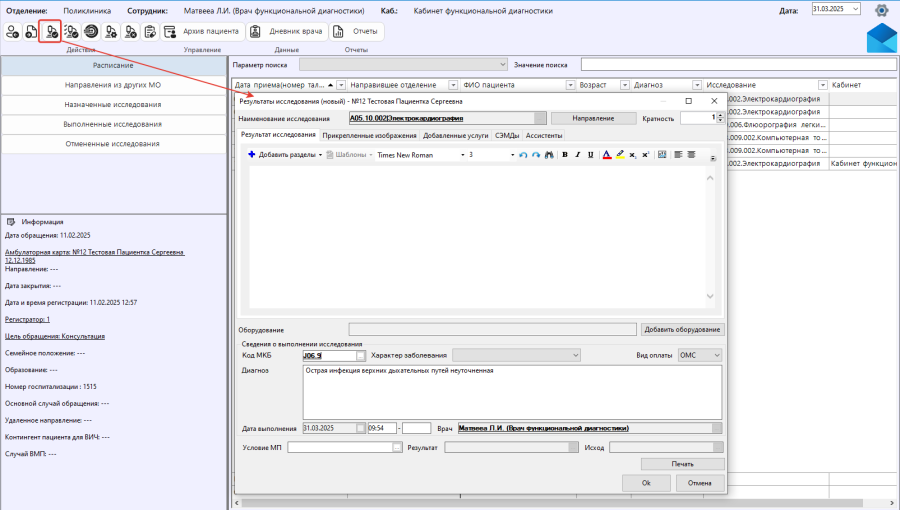Click the document-with-arrow toolbar icon

point(31,32)
